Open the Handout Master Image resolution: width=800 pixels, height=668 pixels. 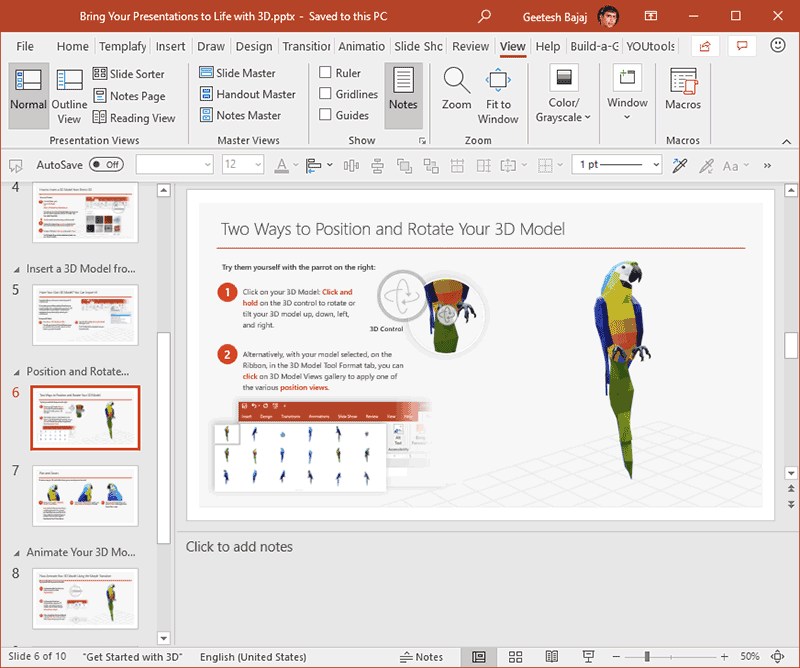coord(248,94)
